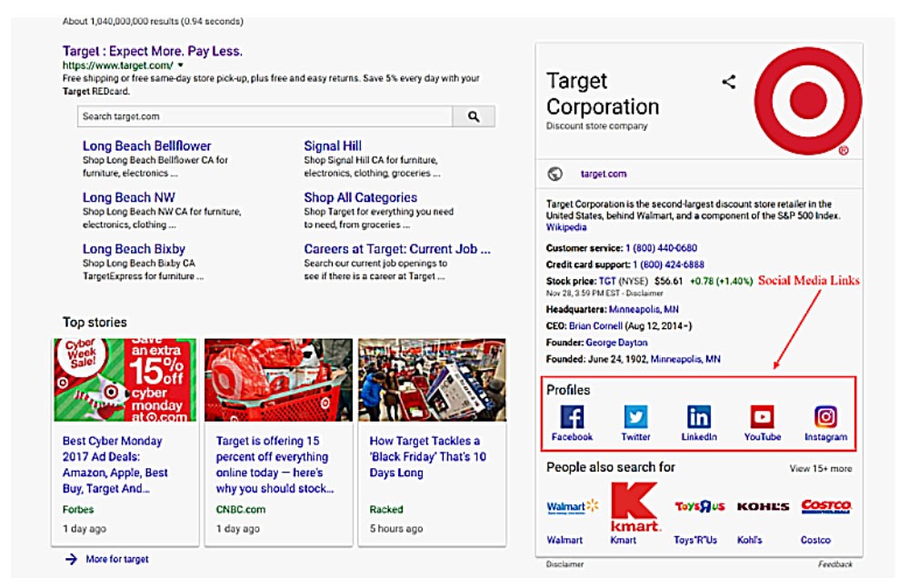Open Target's YouTube profile icon
This screenshot has height=588, width=909.
pyautogui.click(x=762, y=416)
